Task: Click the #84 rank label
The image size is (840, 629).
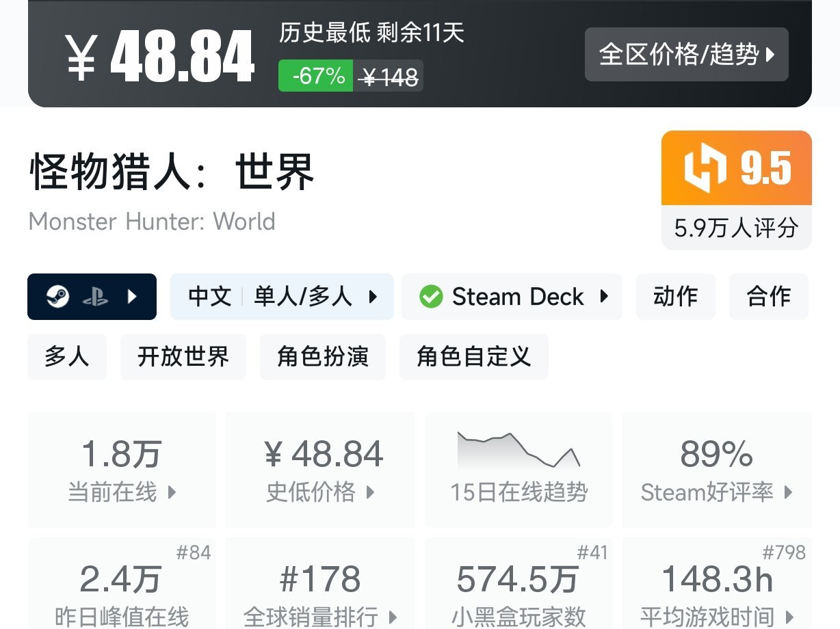Action: click(194, 552)
